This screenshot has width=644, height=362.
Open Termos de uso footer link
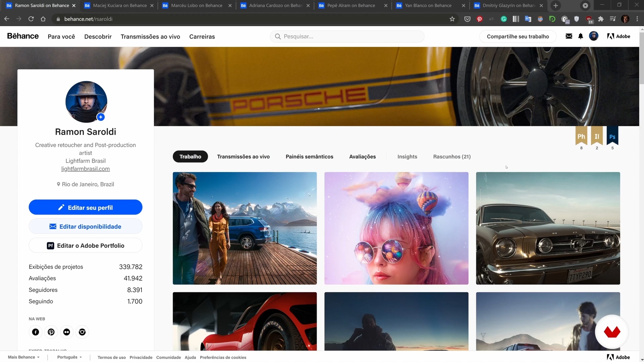(112, 358)
